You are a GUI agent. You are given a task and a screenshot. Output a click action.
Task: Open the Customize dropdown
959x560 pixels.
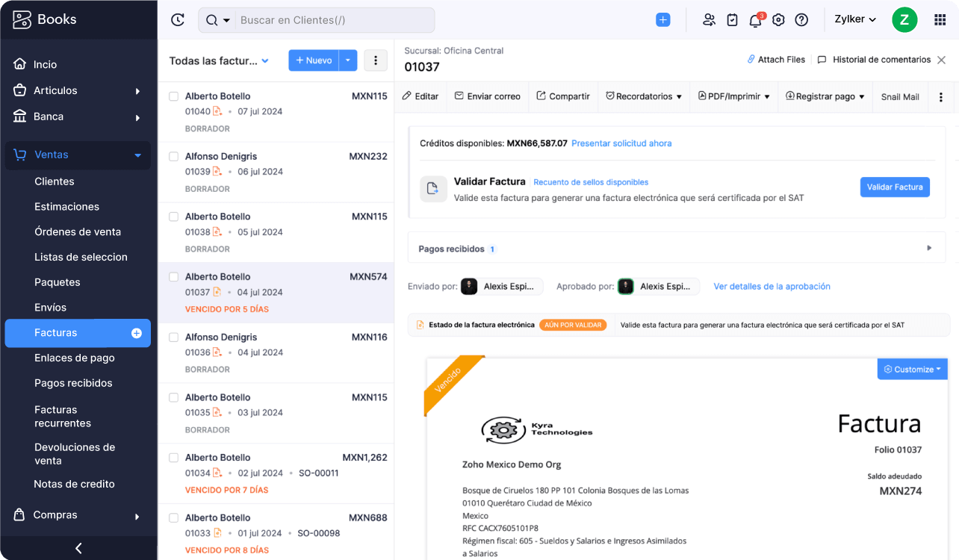(x=912, y=369)
